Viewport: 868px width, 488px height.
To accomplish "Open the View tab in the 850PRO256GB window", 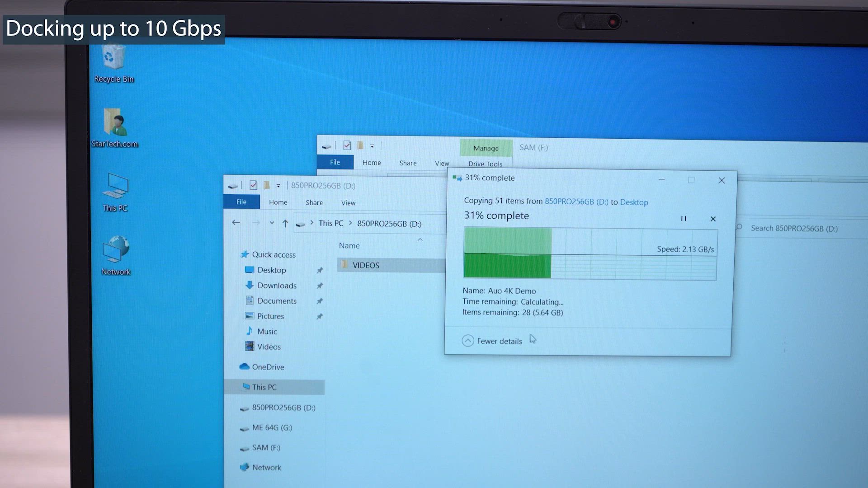I will point(348,203).
